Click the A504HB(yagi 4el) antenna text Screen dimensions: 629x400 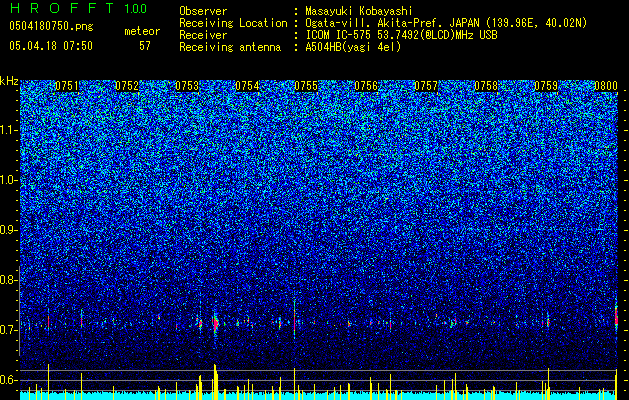coord(353,47)
